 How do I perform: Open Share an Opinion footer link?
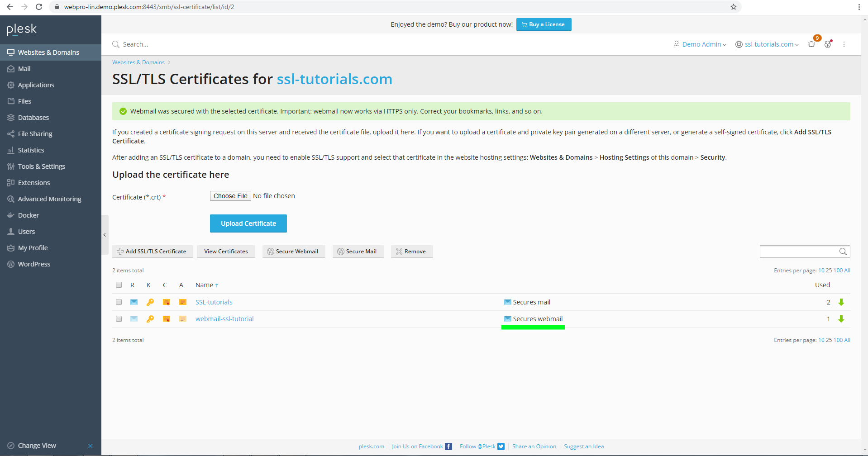(x=534, y=446)
